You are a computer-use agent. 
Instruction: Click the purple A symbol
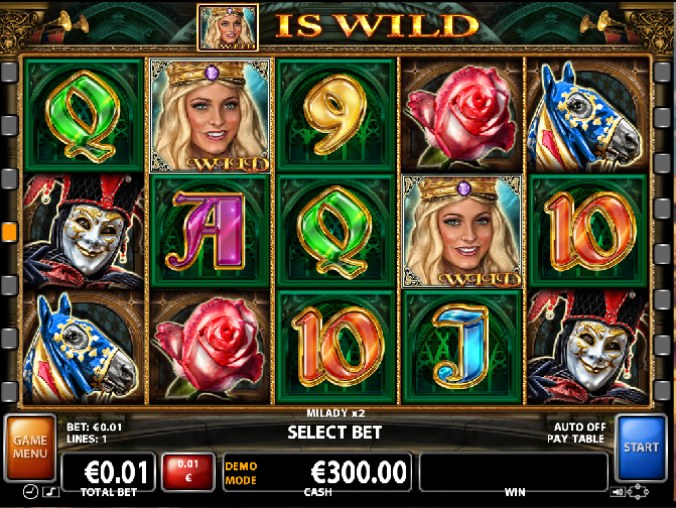[x=210, y=231]
